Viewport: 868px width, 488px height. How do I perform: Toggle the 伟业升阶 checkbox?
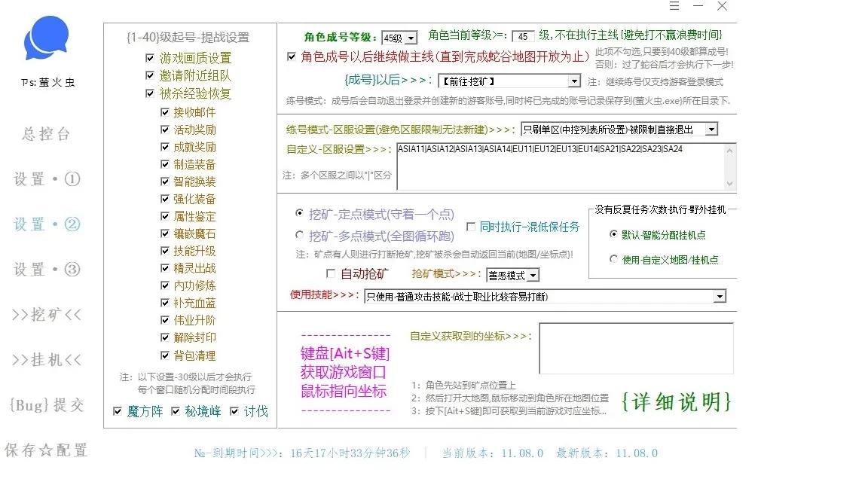point(164,320)
